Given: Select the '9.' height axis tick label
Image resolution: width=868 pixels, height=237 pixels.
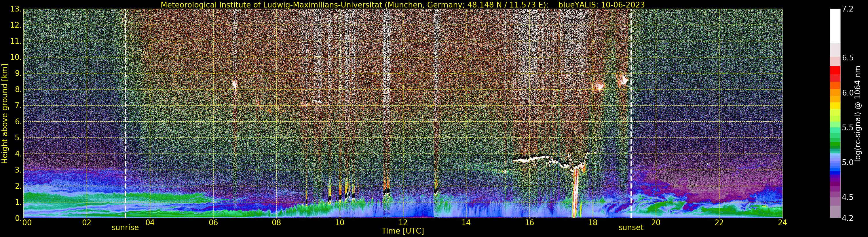Looking at the screenshot, I should [x=18, y=73].
